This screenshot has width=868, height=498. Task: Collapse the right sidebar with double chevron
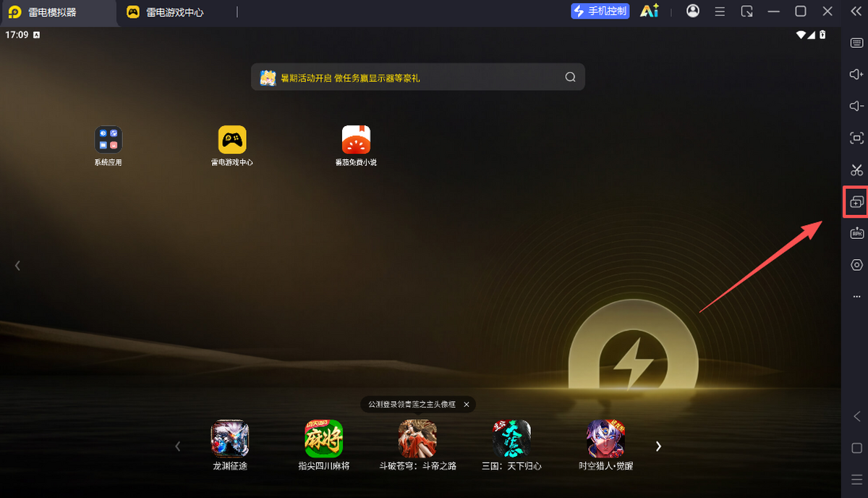point(856,12)
